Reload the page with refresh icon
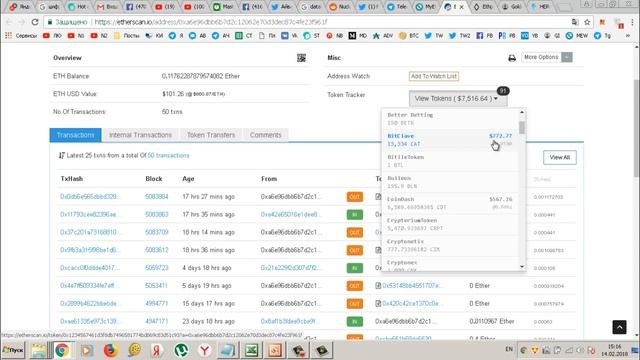Image resolution: width=640 pixels, height=360 pixels. click(35, 22)
